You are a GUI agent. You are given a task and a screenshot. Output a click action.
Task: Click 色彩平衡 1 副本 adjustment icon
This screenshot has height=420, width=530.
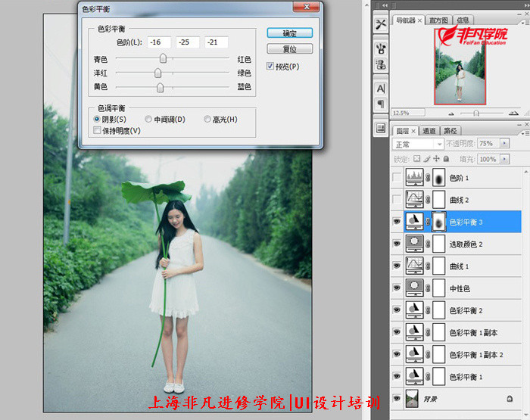click(x=414, y=332)
